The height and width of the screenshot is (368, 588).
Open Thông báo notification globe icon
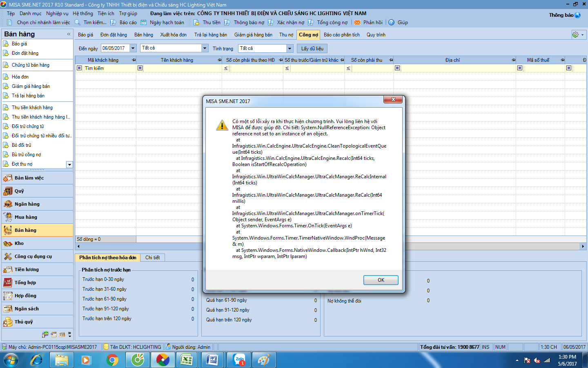[x=577, y=15]
